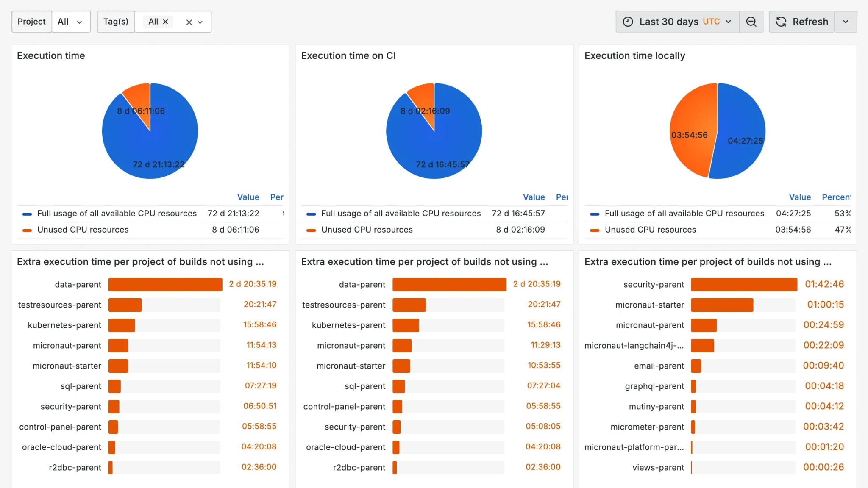Click value 11:29:13 for micronaut-parent
This screenshot has height=488, width=868.
click(x=545, y=345)
